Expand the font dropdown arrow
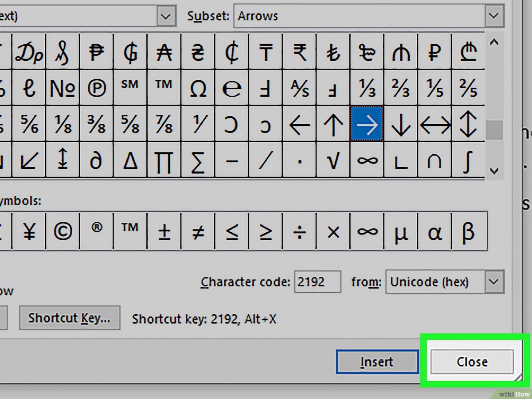Image resolution: width=532 pixels, height=399 pixels. point(165,16)
